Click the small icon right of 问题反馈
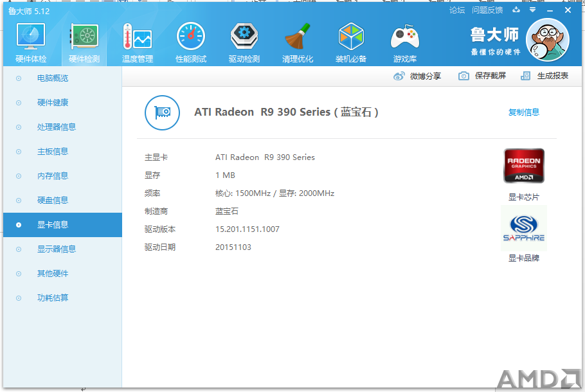Viewport: 585px width, 392px height. pos(516,10)
